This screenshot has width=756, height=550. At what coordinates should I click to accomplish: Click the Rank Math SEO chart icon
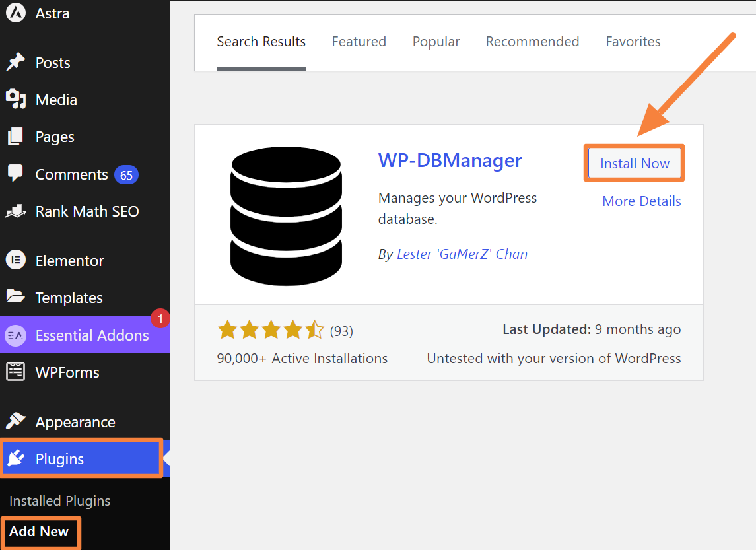tap(15, 211)
